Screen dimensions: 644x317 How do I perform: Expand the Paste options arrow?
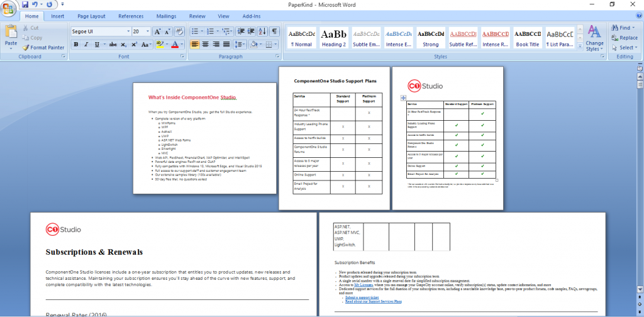(11, 48)
